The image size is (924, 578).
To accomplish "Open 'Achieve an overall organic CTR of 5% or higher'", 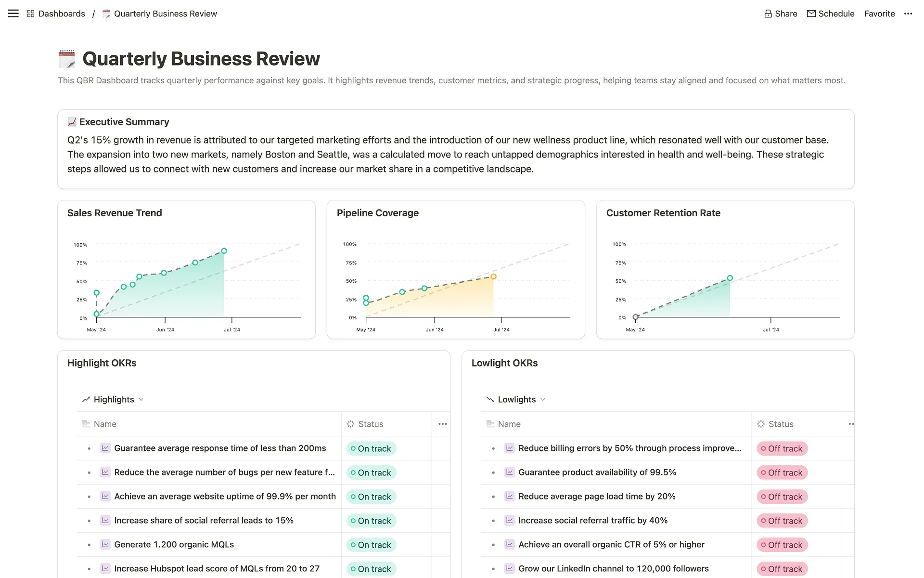I will (611, 544).
